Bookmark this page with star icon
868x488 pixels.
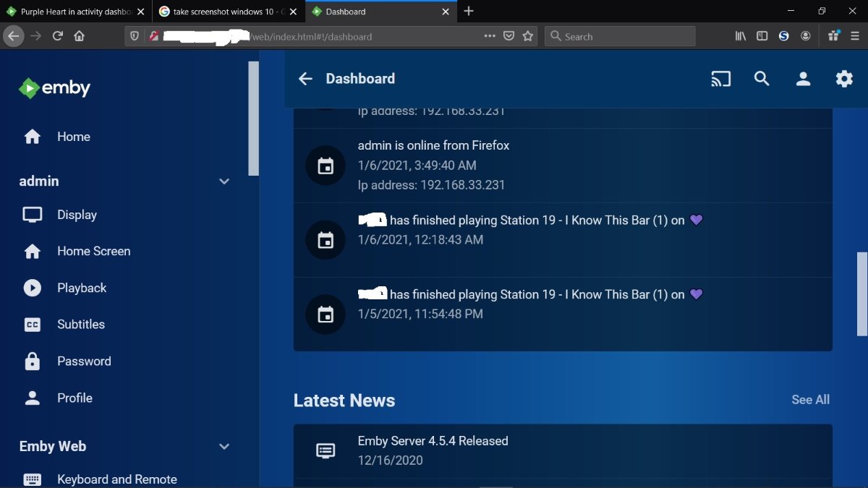point(528,36)
